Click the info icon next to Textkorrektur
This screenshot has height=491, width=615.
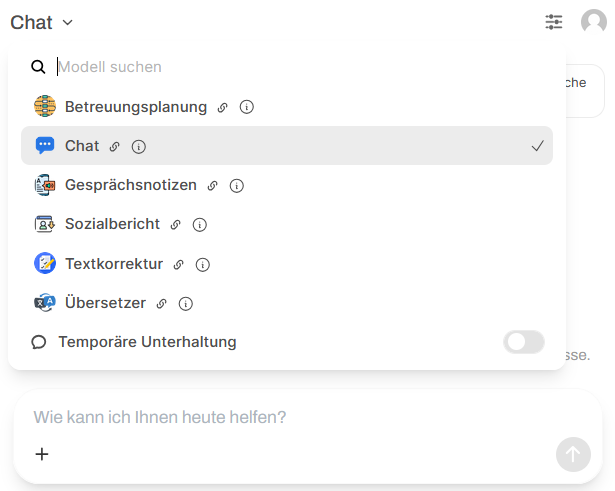click(x=203, y=265)
